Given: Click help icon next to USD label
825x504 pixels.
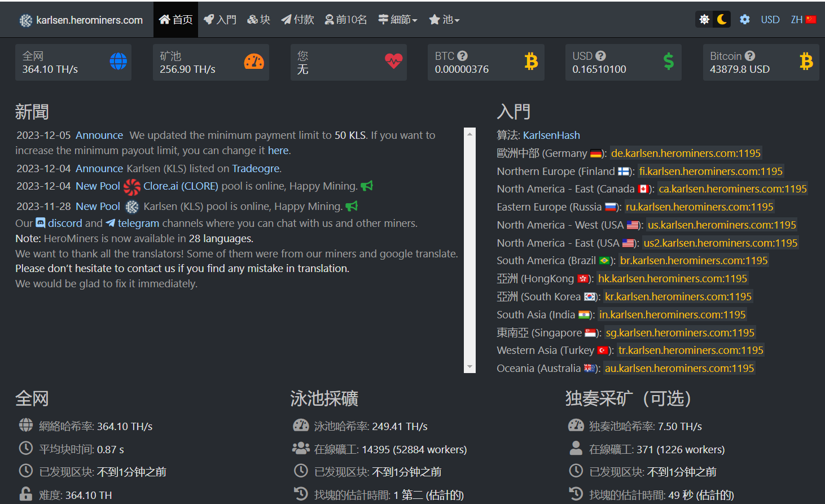Looking at the screenshot, I should pyautogui.click(x=600, y=56).
